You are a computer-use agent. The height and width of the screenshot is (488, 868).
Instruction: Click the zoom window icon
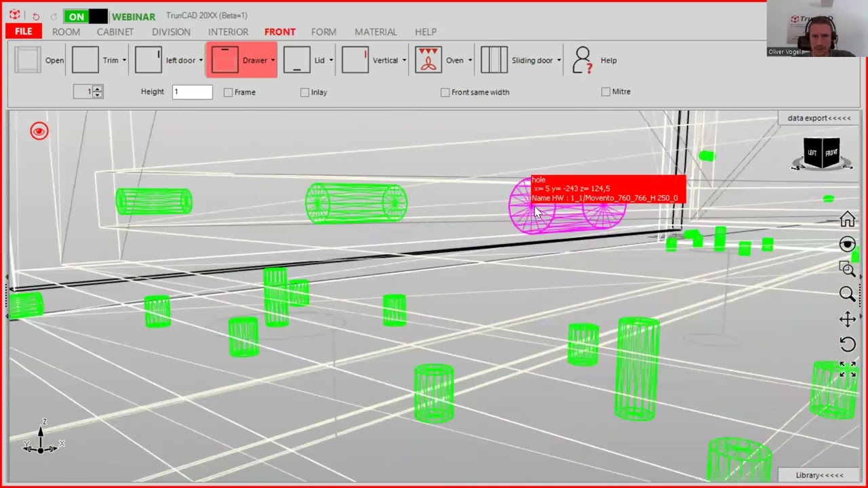(x=847, y=269)
